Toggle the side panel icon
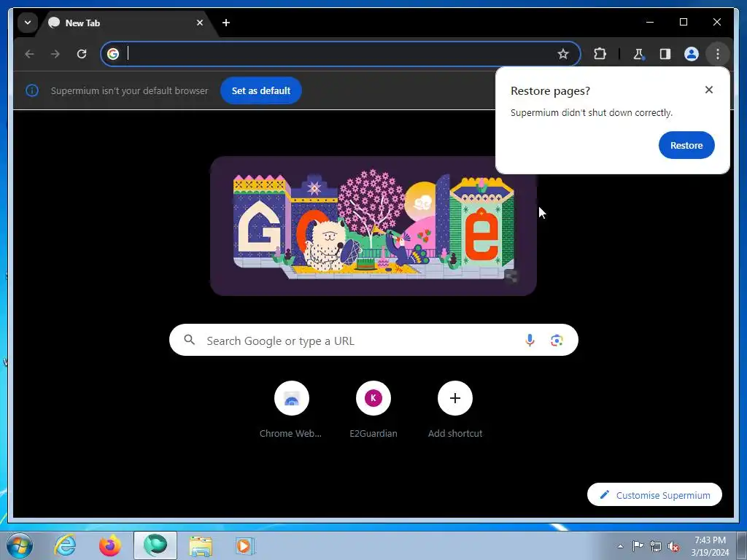747x560 pixels. click(x=665, y=54)
